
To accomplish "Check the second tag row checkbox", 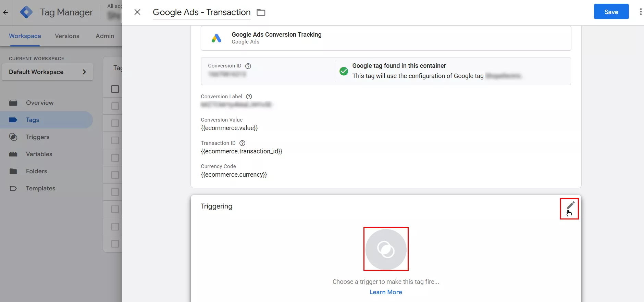I will pyautogui.click(x=115, y=123).
